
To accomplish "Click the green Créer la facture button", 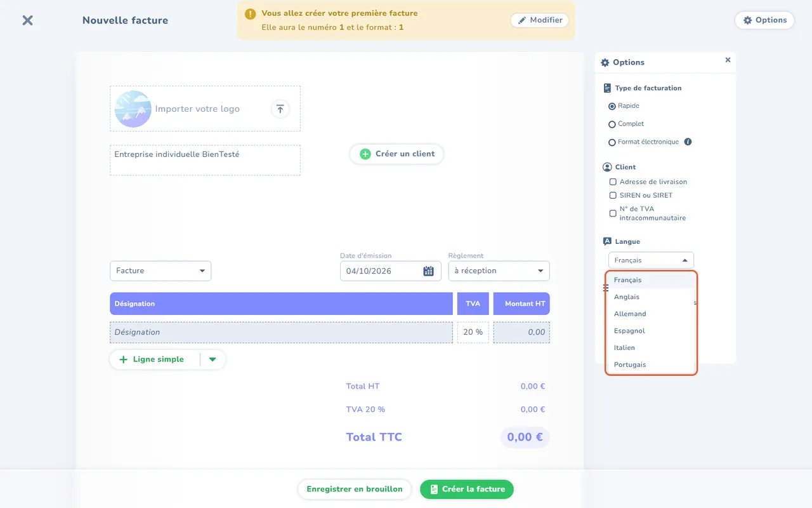I will (x=467, y=489).
